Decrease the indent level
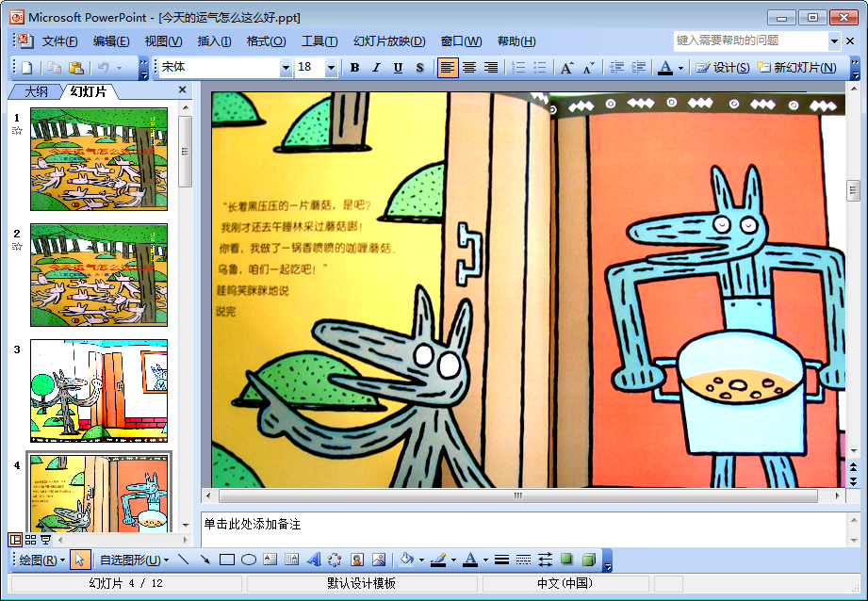Image resolution: width=868 pixels, height=601 pixels. tap(616, 68)
